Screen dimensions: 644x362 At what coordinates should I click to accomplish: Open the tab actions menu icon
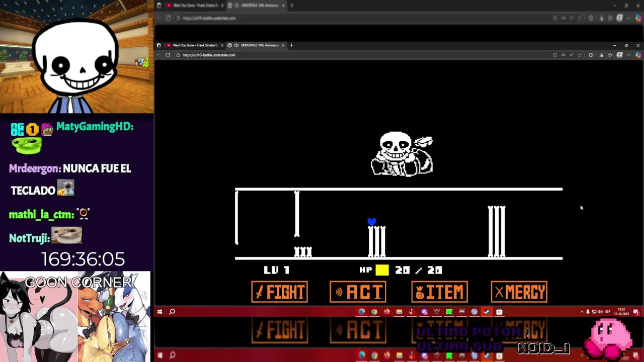pyautogui.click(x=159, y=45)
